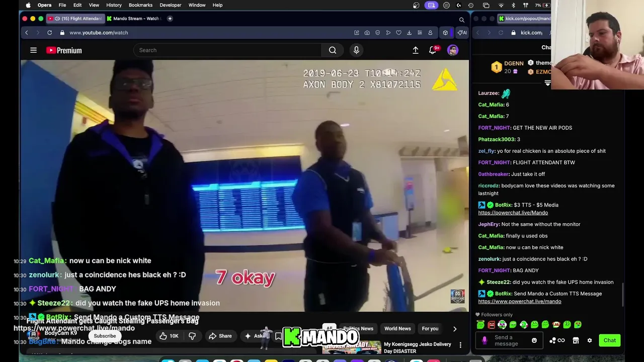
Task: Click the YouTube search magnifier button
Action: coord(333,50)
